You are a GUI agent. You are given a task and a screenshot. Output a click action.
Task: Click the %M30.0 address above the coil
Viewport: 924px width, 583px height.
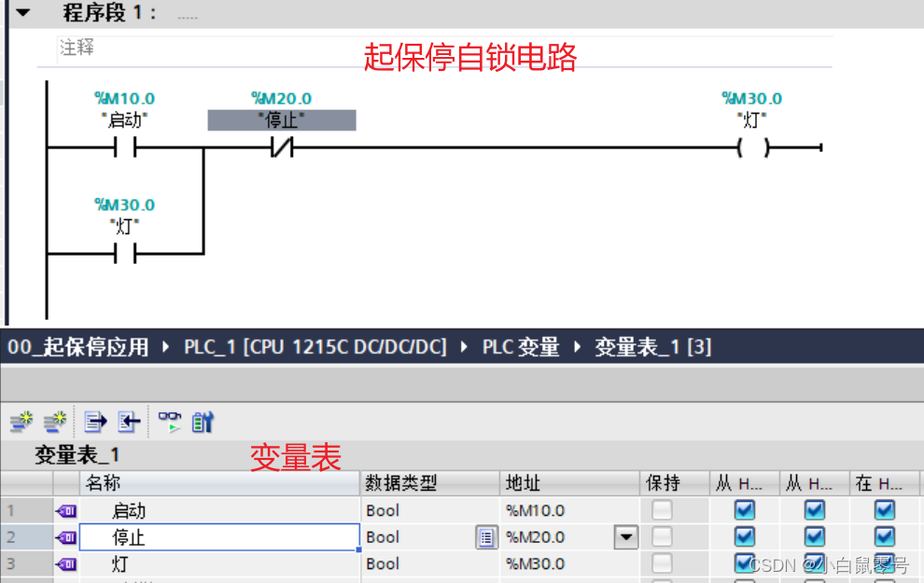tap(752, 98)
